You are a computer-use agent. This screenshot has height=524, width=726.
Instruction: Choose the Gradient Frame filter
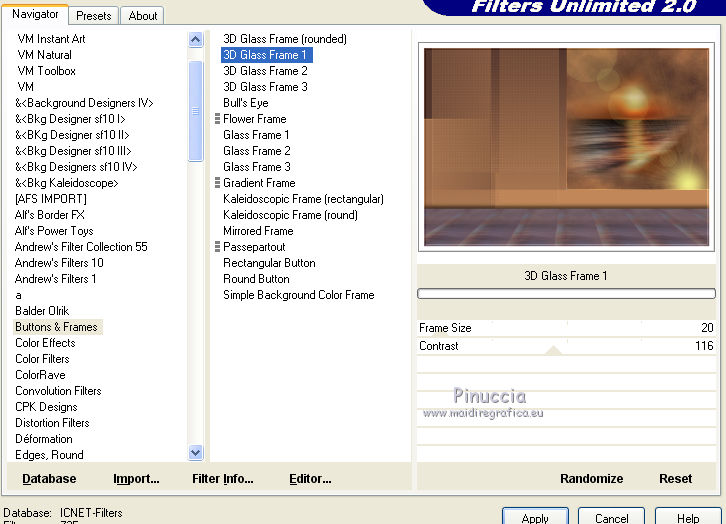point(259,183)
